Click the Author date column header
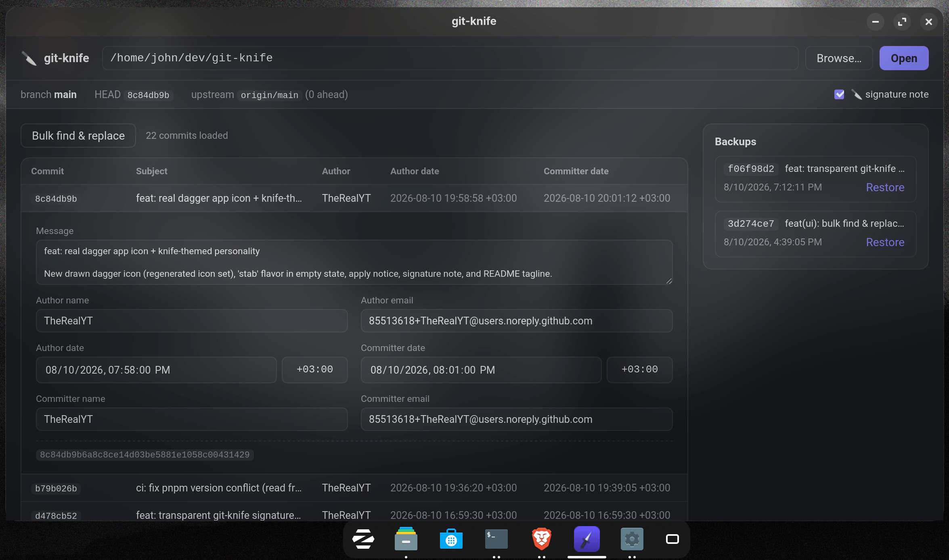Screen dimensions: 949x560 tap(415, 171)
